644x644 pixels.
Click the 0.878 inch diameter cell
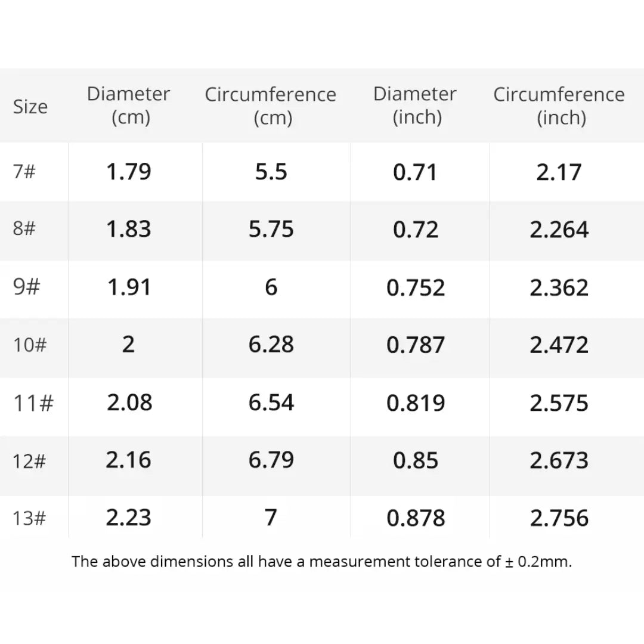[x=416, y=518]
